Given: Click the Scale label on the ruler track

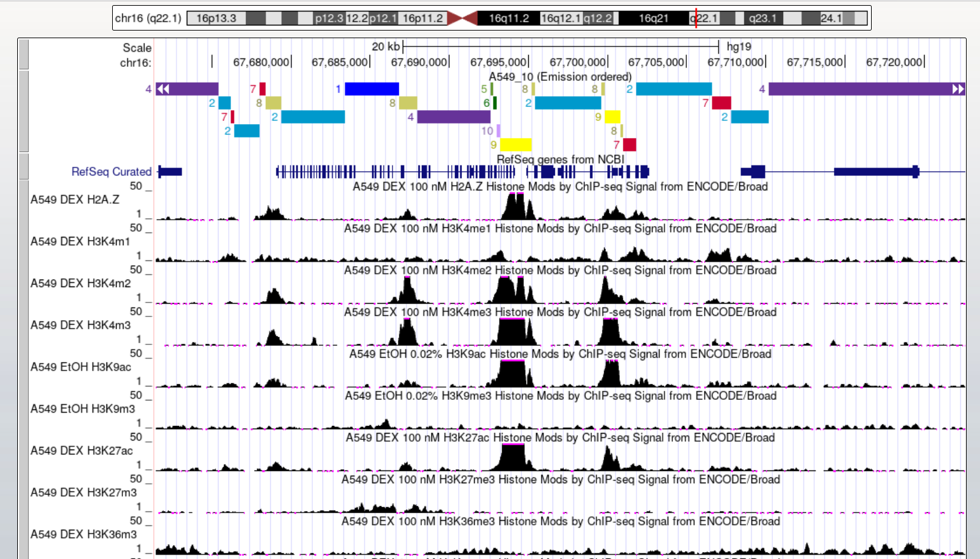Looking at the screenshot, I should tap(137, 48).
